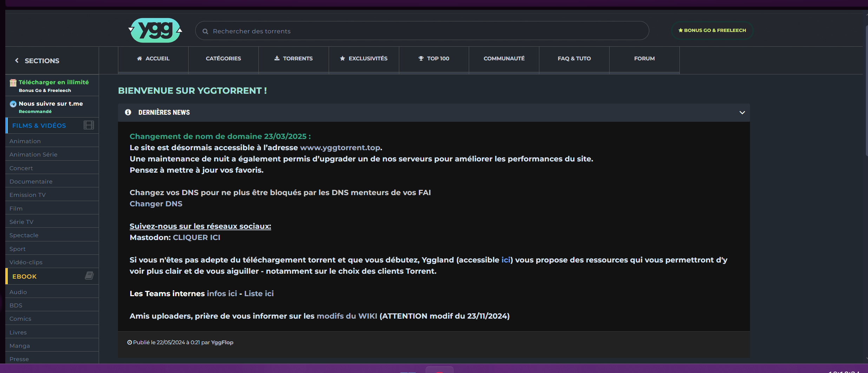Image resolution: width=868 pixels, height=373 pixels.
Task: Click the YGG logo icon
Action: 155,31
